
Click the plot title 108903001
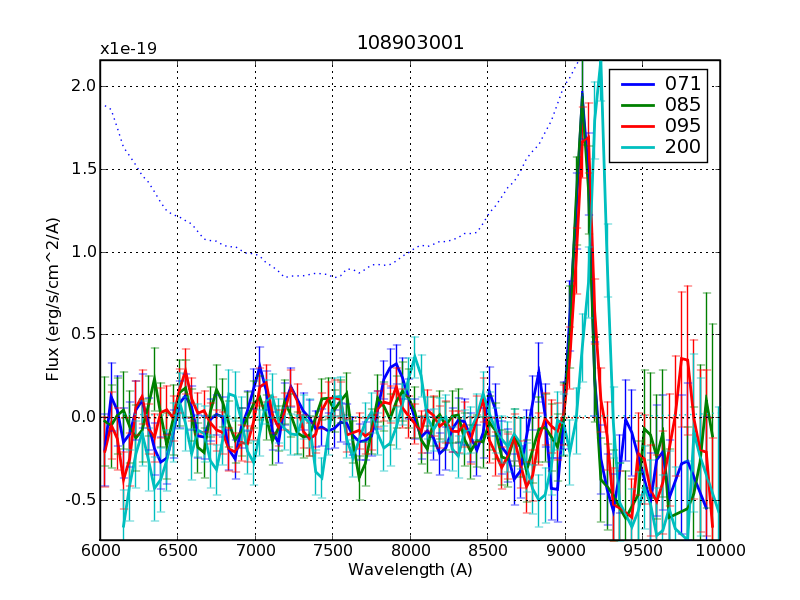410,44
